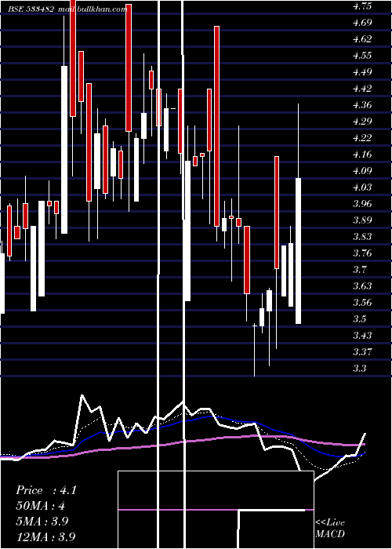Pick the 4.55 price label

[x=362, y=56]
